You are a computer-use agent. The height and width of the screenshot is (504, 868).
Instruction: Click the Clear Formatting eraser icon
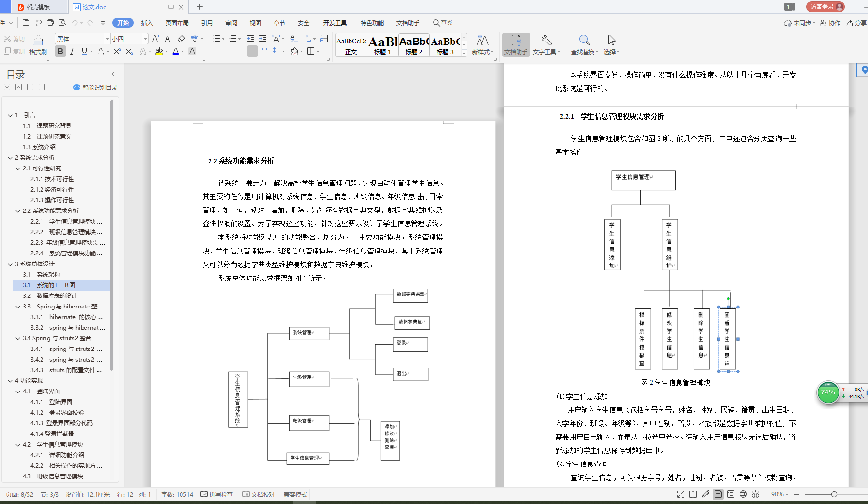tap(182, 39)
